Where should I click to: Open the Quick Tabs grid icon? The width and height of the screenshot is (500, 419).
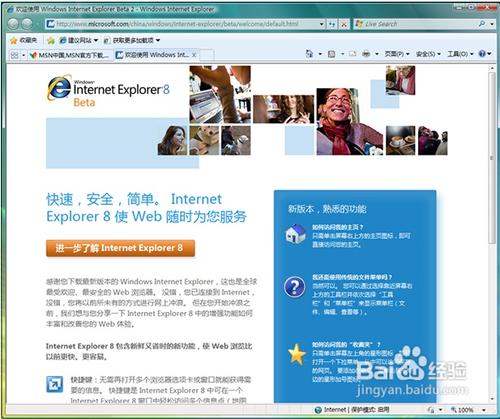(14, 55)
